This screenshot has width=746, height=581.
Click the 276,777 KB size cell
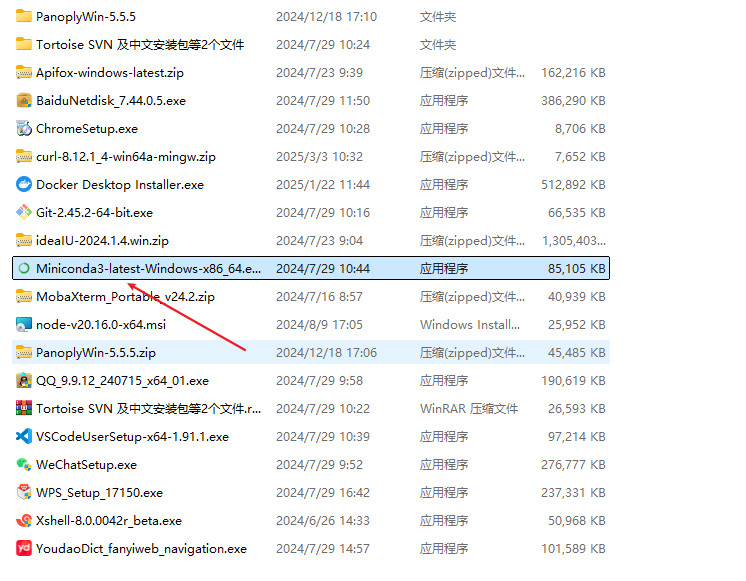(x=573, y=464)
